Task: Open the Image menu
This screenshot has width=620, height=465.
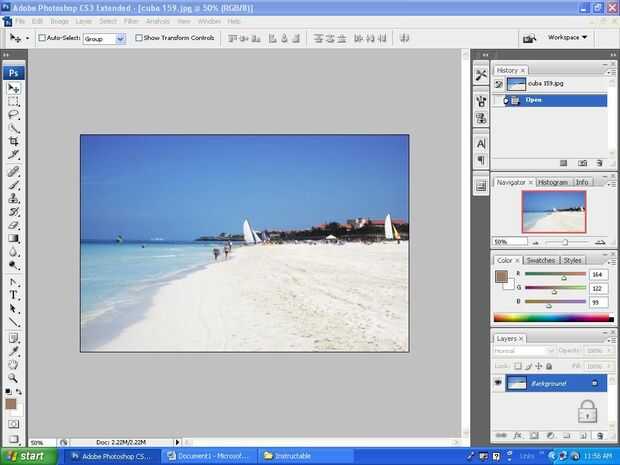Action: pos(59,21)
